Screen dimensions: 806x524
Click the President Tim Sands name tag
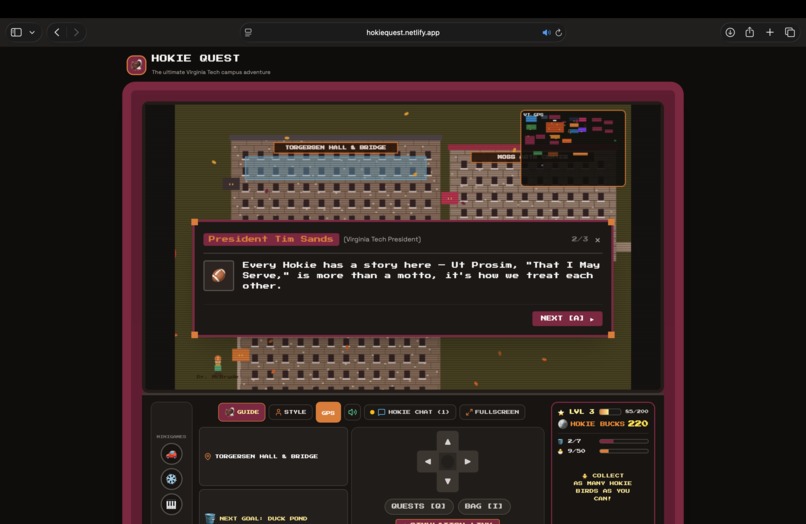coord(271,239)
